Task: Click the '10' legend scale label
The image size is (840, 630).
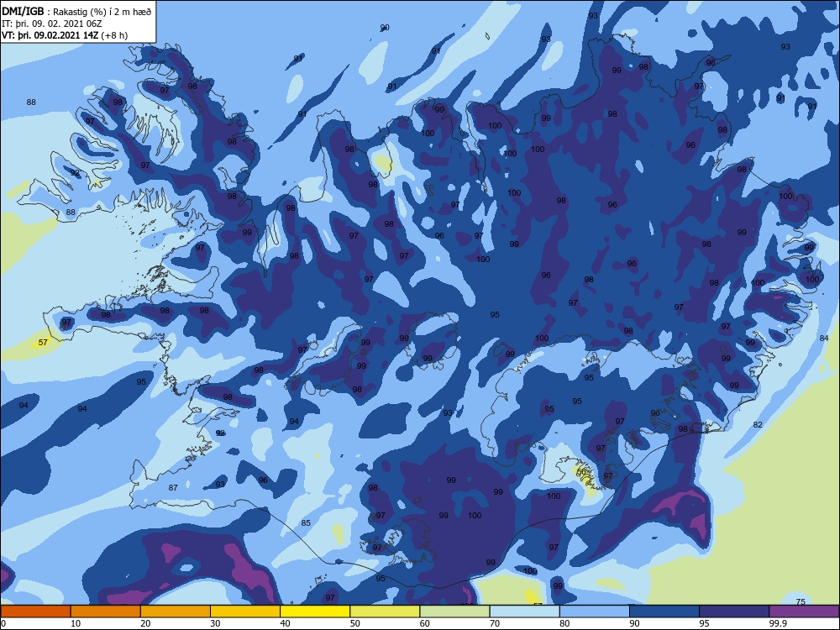Action: [76, 623]
